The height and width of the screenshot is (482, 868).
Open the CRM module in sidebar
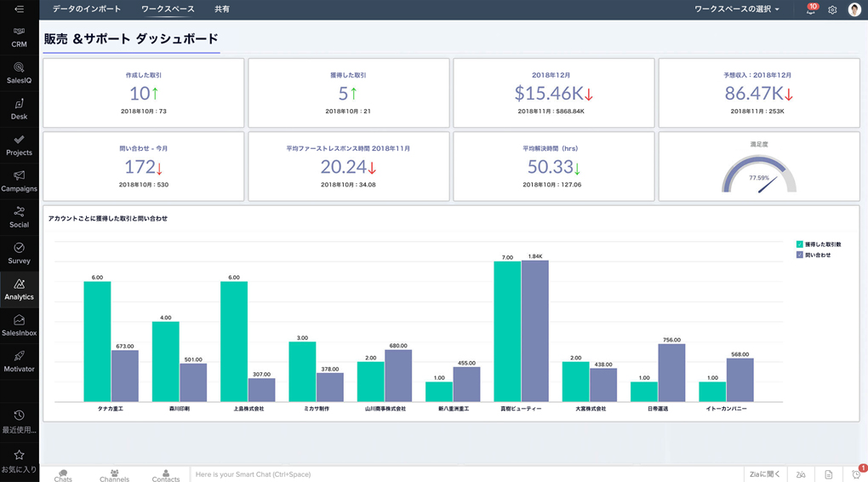[x=19, y=37]
